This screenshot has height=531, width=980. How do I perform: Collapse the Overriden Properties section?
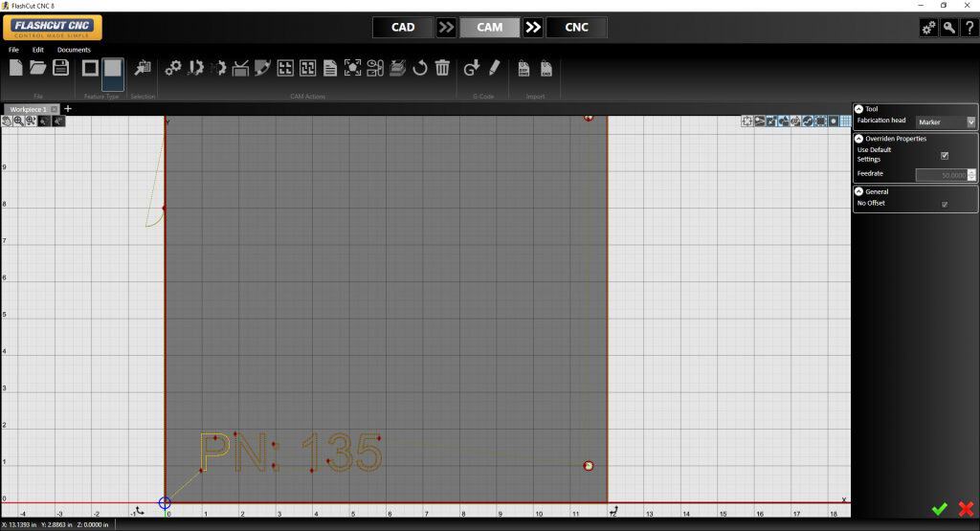coord(858,139)
